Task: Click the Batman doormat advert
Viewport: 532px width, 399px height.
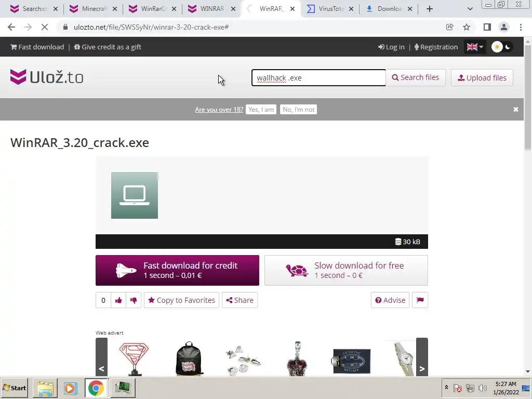Action: pos(351,361)
